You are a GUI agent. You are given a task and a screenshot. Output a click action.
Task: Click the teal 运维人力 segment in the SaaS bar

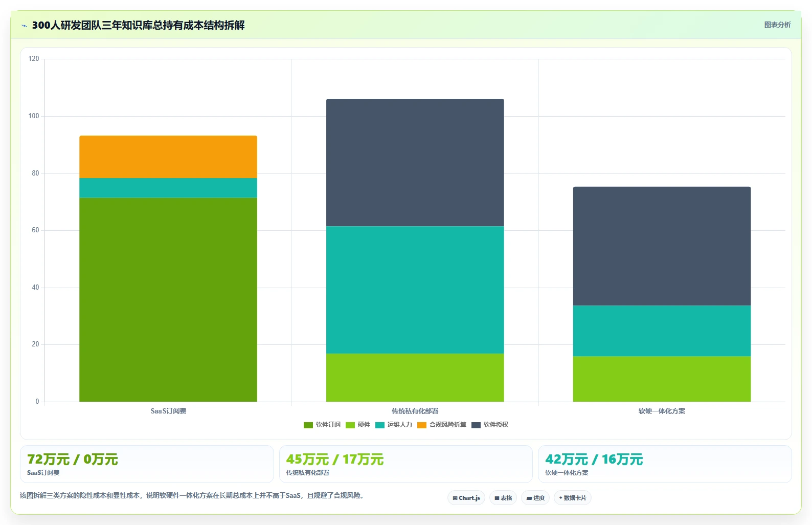pyautogui.click(x=168, y=188)
